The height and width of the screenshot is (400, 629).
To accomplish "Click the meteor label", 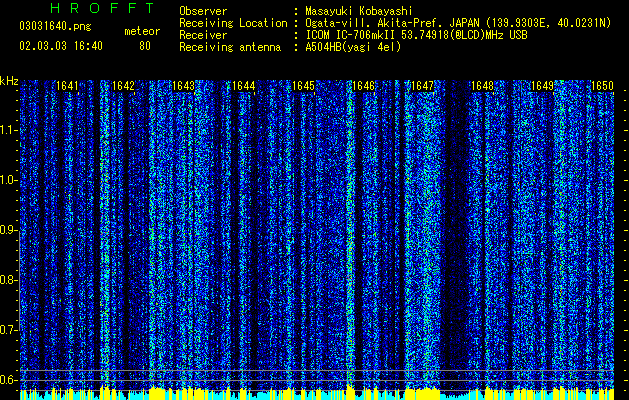I will coord(142,31).
